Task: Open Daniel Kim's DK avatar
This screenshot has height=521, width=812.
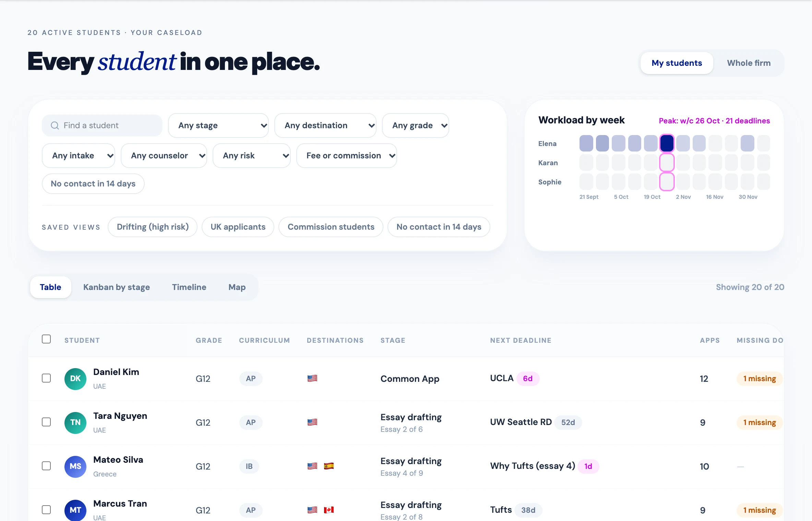Action: point(75,379)
